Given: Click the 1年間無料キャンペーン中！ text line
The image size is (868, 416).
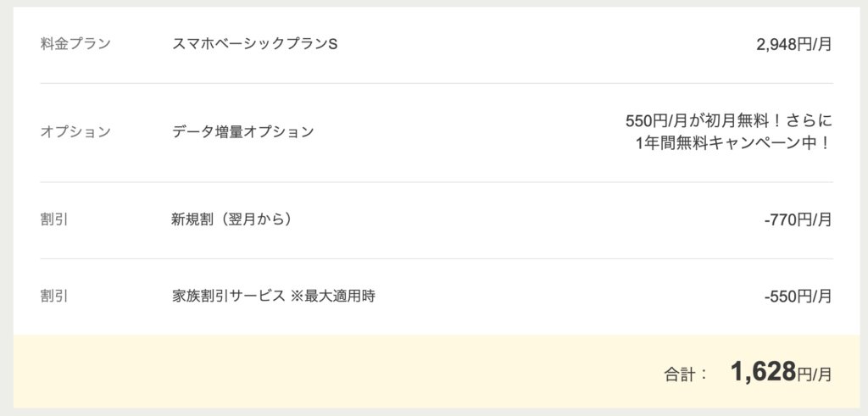Looking at the screenshot, I should 733,143.
